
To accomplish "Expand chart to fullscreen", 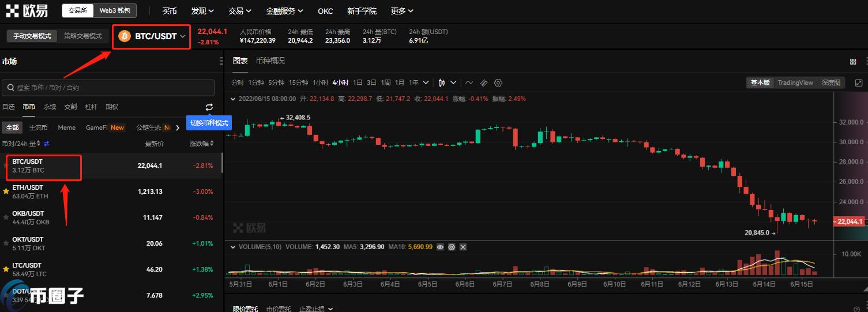I will pyautogui.click(x=858, y=83).
